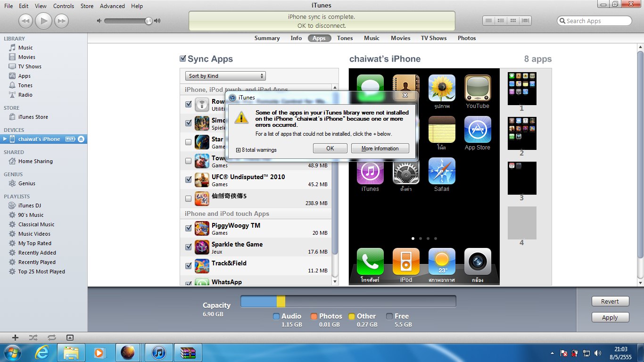Switch to list view icon

pos(488,21)
